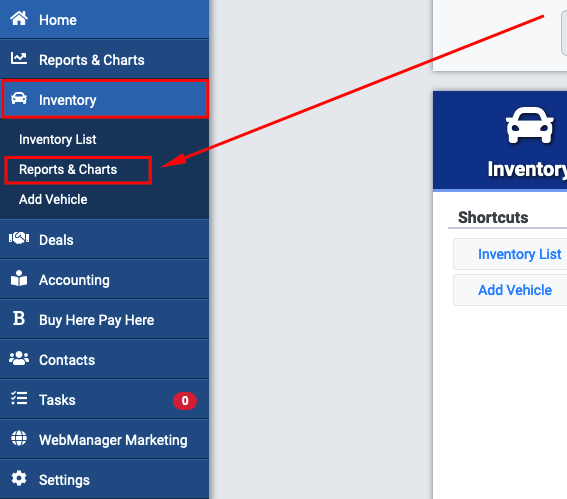This screenshot has height=499, width=567.
Task: Click the Accounting book icon
Action: [19, 278]
